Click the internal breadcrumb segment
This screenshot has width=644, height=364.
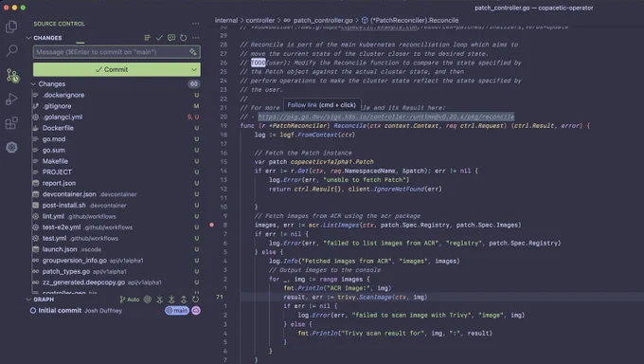pyautogui.click(x=226, y=20)
